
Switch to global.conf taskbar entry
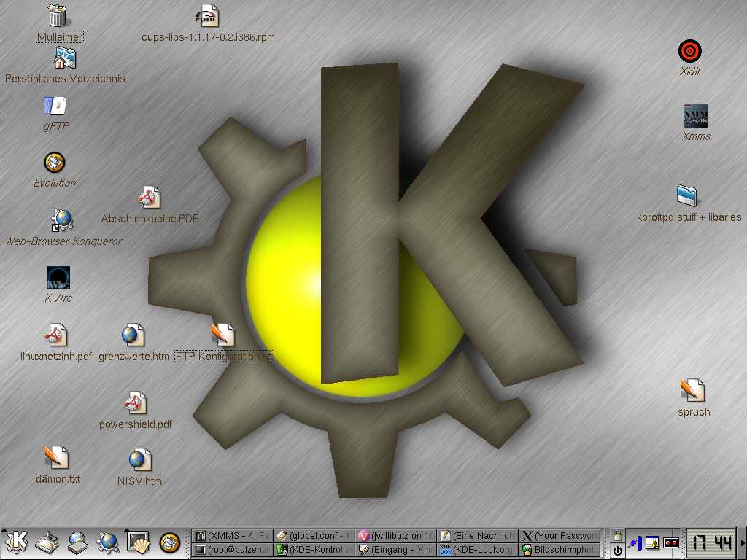tap(314, 536)
